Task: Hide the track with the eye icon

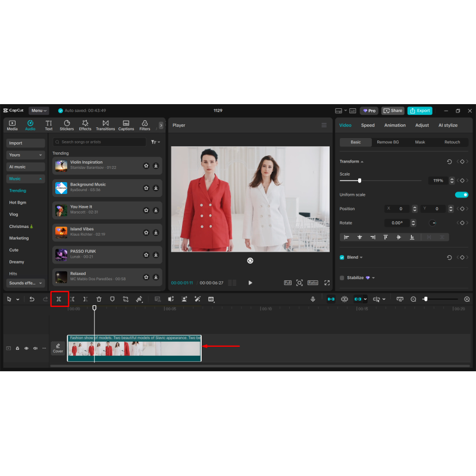Action: (26, 348)
